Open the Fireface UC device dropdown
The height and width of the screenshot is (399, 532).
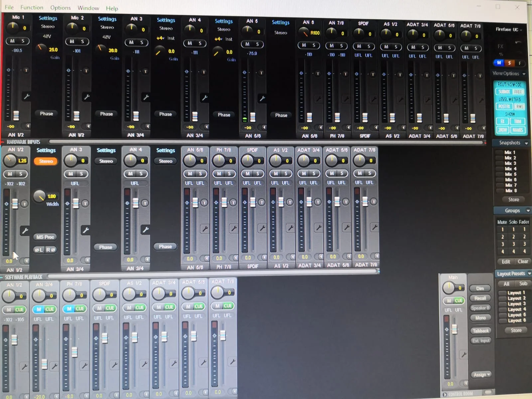pos(509,30)
